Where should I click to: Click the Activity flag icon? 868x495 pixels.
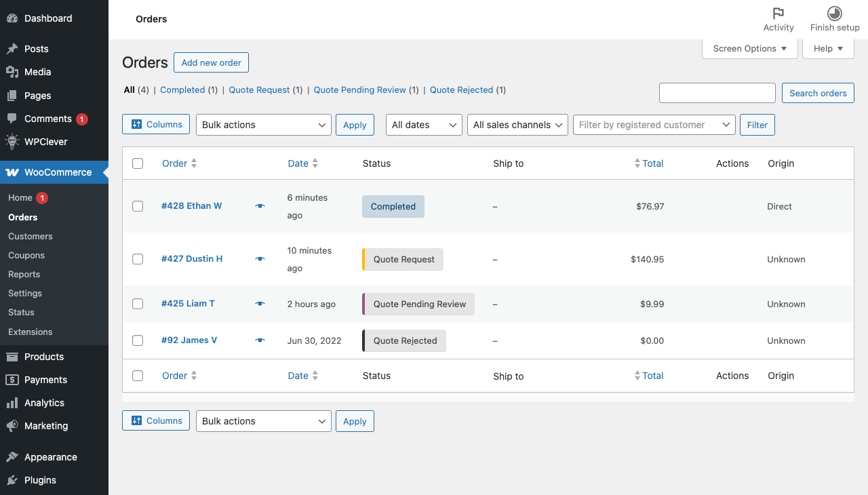pyautogui.click(x=778, y=14)
